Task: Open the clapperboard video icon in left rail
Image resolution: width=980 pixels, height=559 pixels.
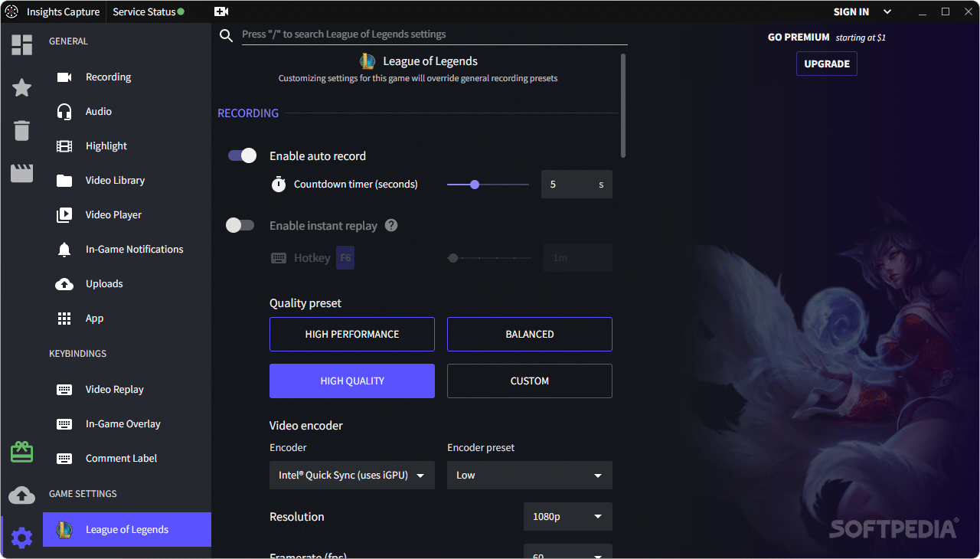Action: pyautogui.click(x=21, y=173)
